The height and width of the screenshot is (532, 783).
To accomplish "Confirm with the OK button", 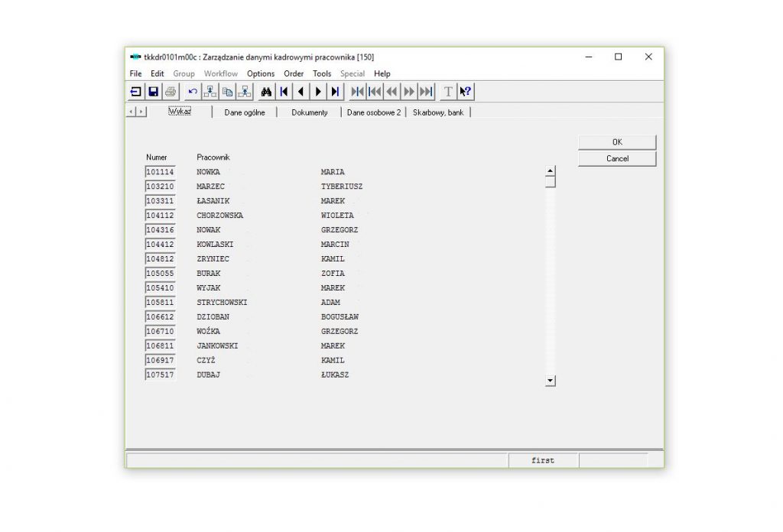I will coord(617,142).
